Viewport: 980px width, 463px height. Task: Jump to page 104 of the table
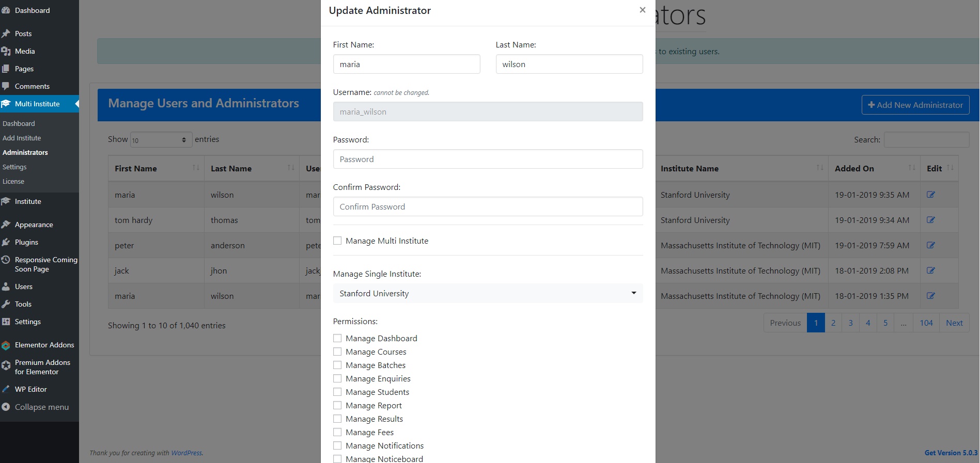pos(926,323)
